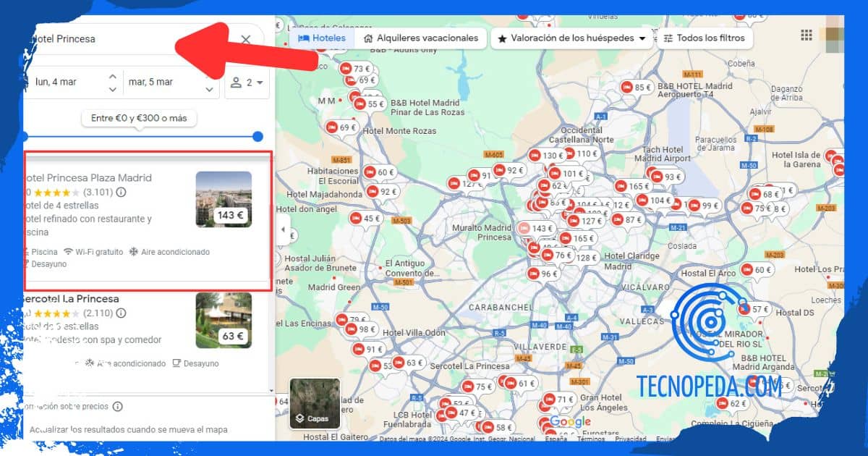Open Hotel Princesa Plaza Madrid photo
This screenshot has height=456, width=868.
coord(224,199)
